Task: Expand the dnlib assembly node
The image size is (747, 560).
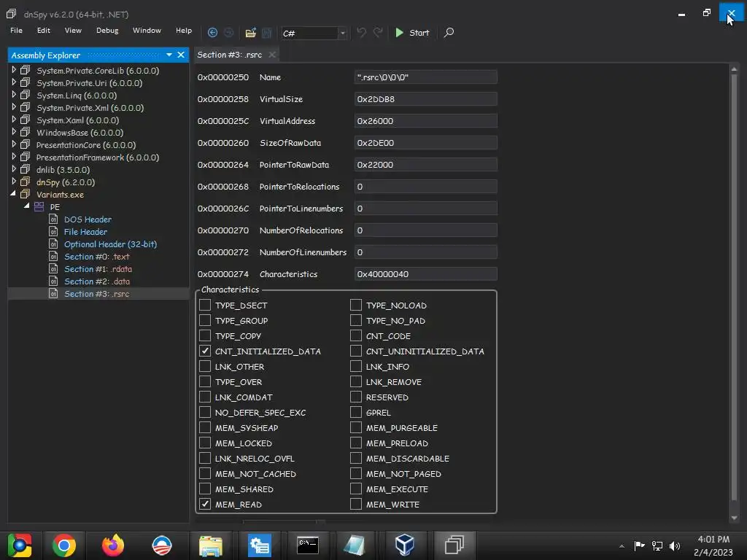Action: [14, 169]
